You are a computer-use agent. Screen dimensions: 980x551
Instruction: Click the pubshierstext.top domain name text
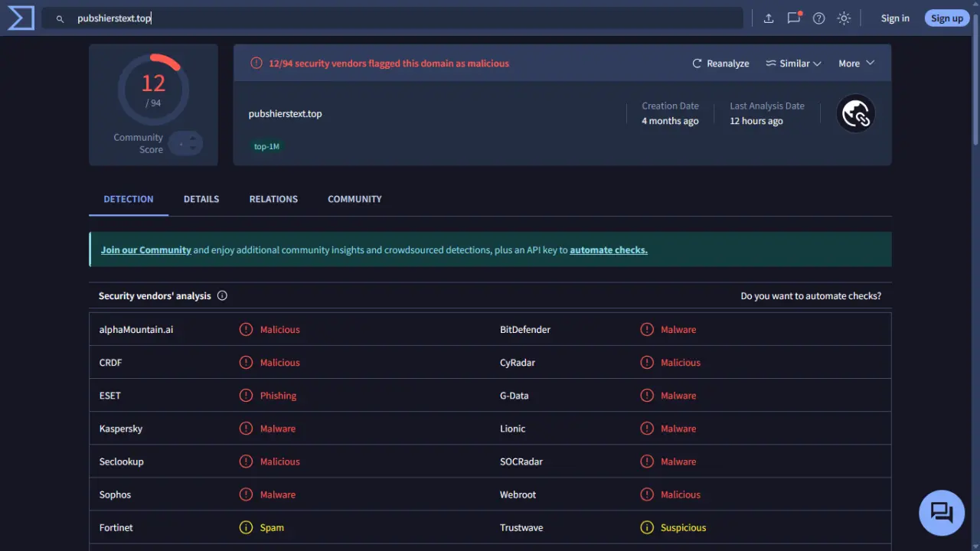coord(285,113)
